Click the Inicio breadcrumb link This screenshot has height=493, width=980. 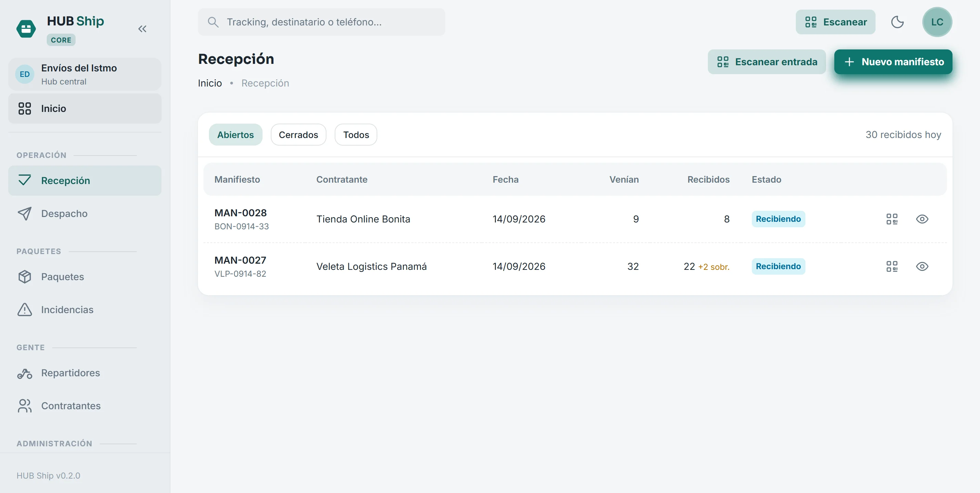[x=210, y=83]
